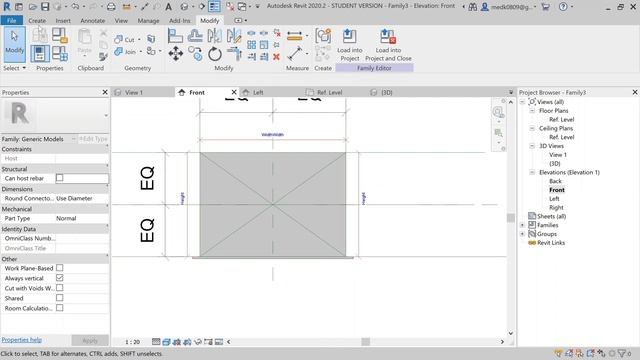Expand the Families tree node
This screenshot has height=360, width=640.
[522, 225]
